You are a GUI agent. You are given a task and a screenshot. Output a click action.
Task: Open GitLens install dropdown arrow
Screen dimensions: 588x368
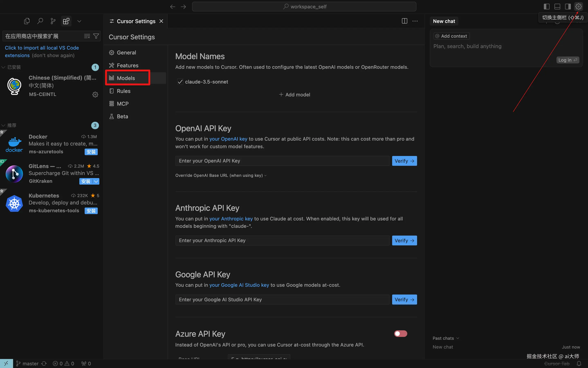(96, 181)
